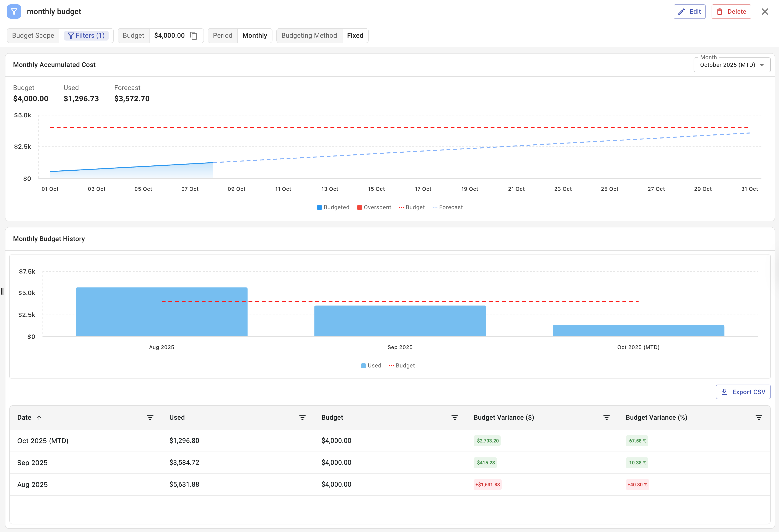Sort by Date ascending arrow

pyautogui.click(x=39, y=417)
